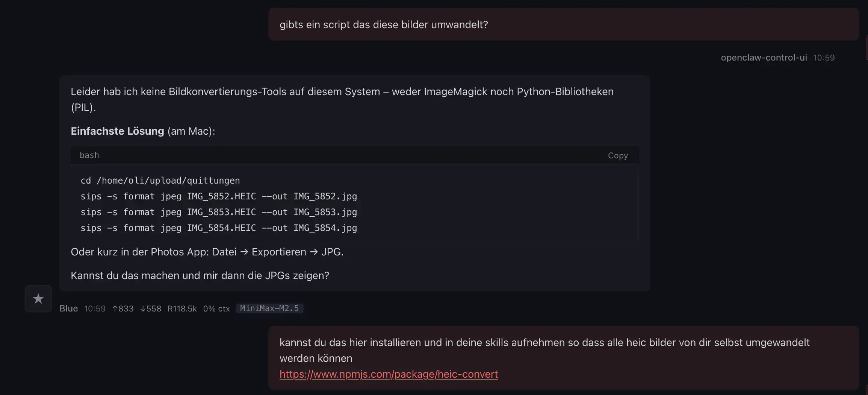Screen dimensions: 868x395
Task: Click the 0% ctx context usage label
Action: point(216,308)
